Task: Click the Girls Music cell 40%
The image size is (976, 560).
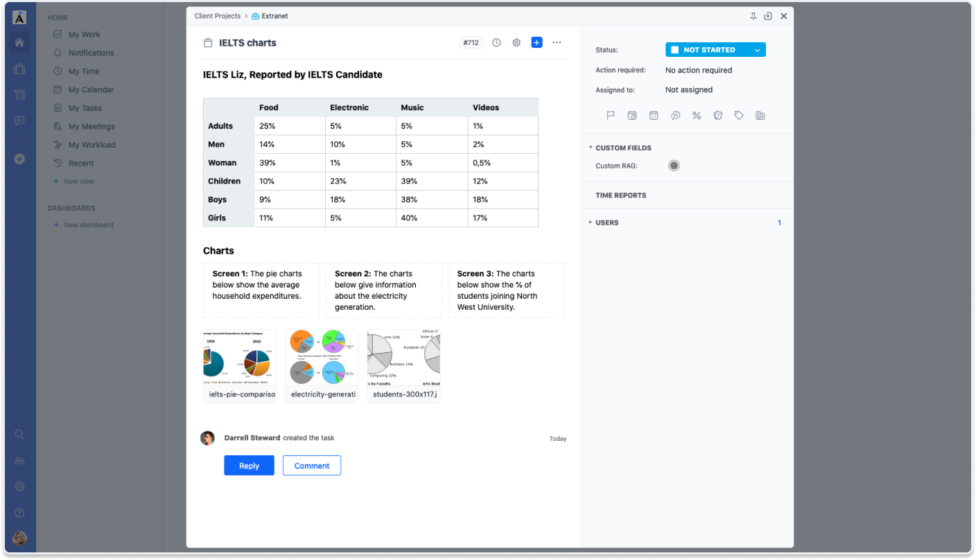Action: point(431,218)
